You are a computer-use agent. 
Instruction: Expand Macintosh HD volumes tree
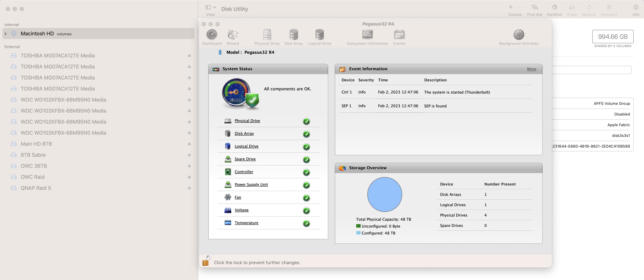(6, 34)
